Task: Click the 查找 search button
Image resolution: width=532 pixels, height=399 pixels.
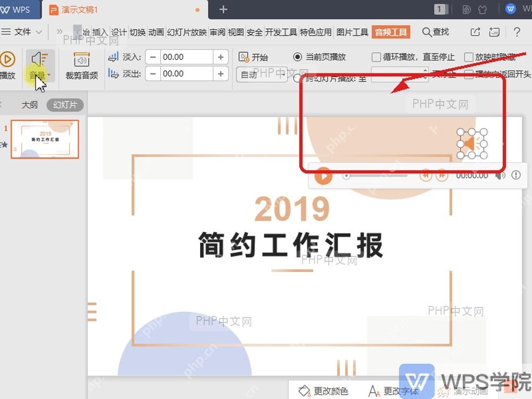Action: [436, 32]
